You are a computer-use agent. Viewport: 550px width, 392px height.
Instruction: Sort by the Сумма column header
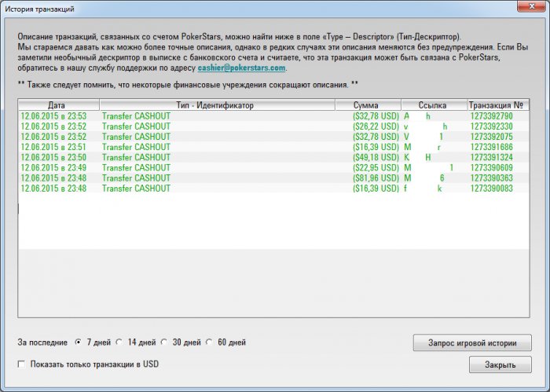point(367,104)
